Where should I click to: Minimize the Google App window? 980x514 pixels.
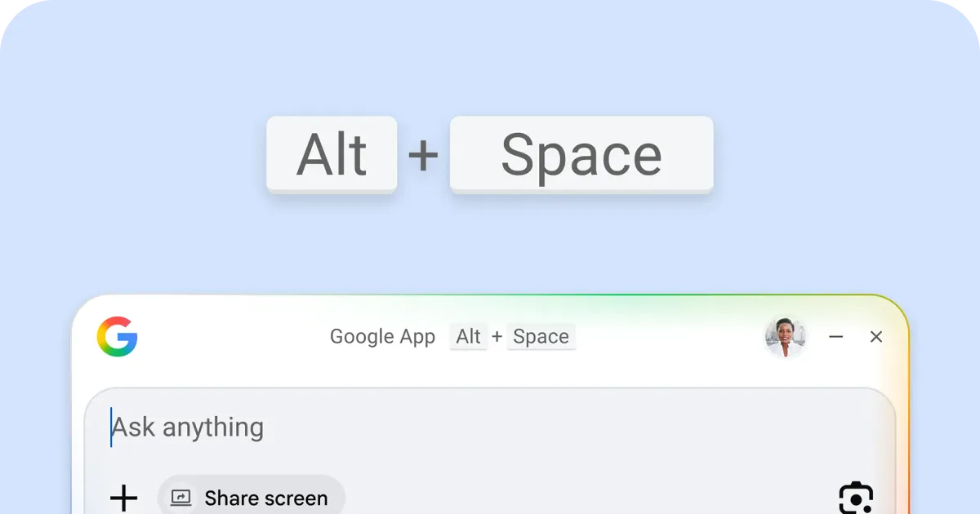pos(835,337)
